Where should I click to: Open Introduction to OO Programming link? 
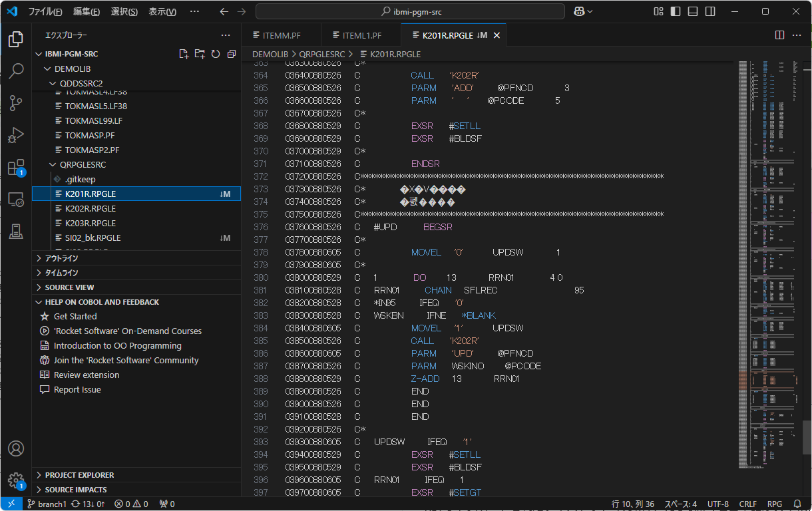coord(118,346)
